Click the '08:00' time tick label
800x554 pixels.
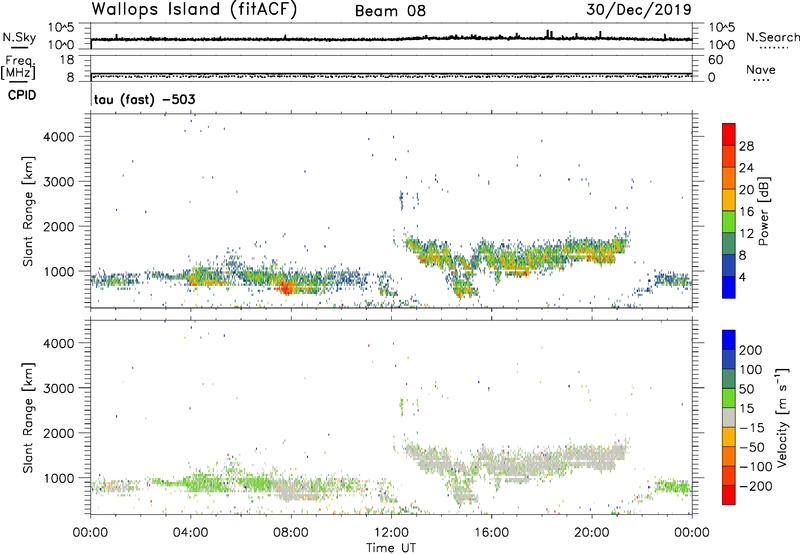291,533
